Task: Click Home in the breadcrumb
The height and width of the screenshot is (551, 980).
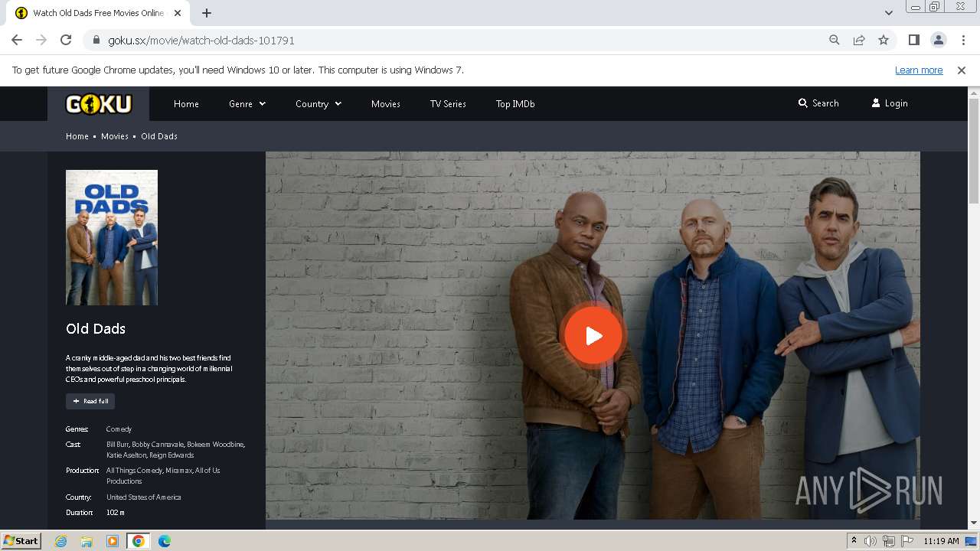Action: click(77, 136)
